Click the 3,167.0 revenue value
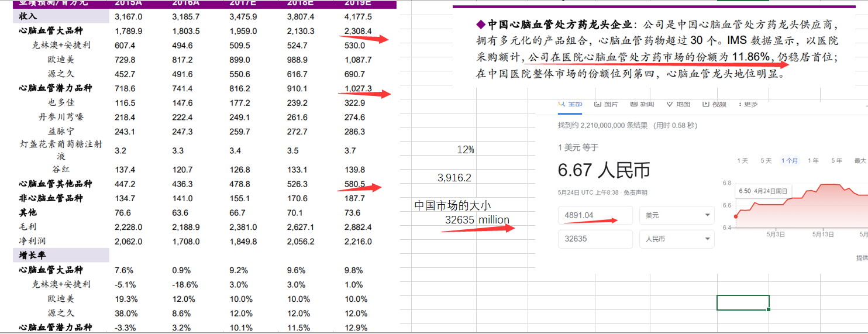 [129, 16]
